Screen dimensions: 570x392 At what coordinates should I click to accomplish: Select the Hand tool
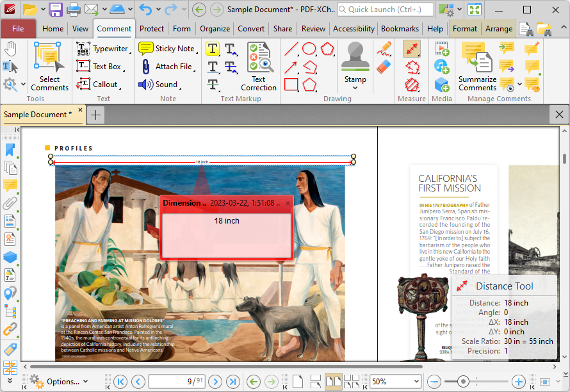(10, 49)
